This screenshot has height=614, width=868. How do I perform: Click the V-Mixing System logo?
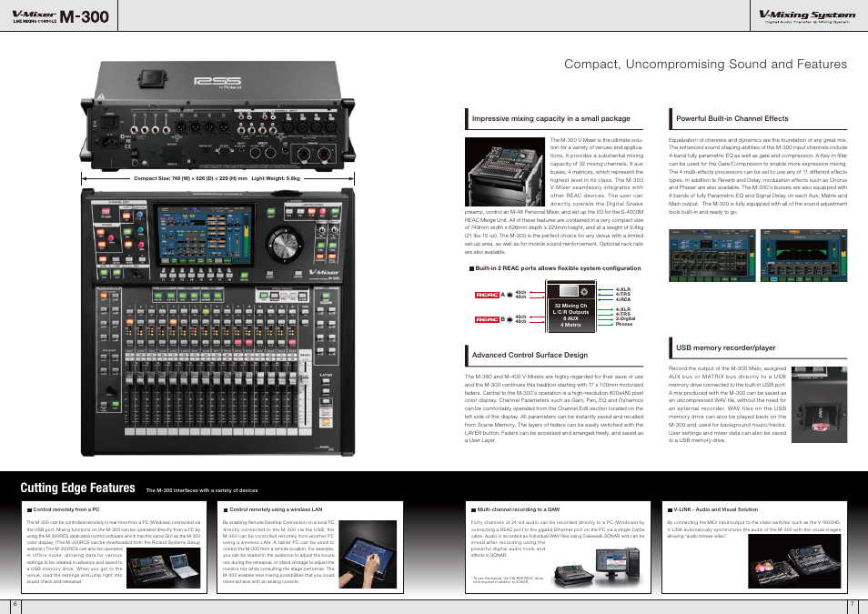pos(806,16)
